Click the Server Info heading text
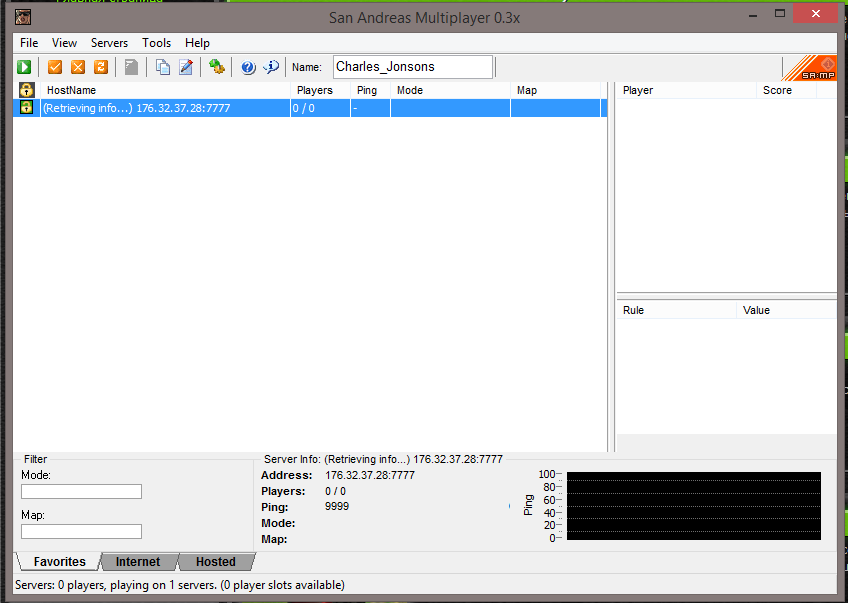The image size is (848, 603). (x=383, y=459)
